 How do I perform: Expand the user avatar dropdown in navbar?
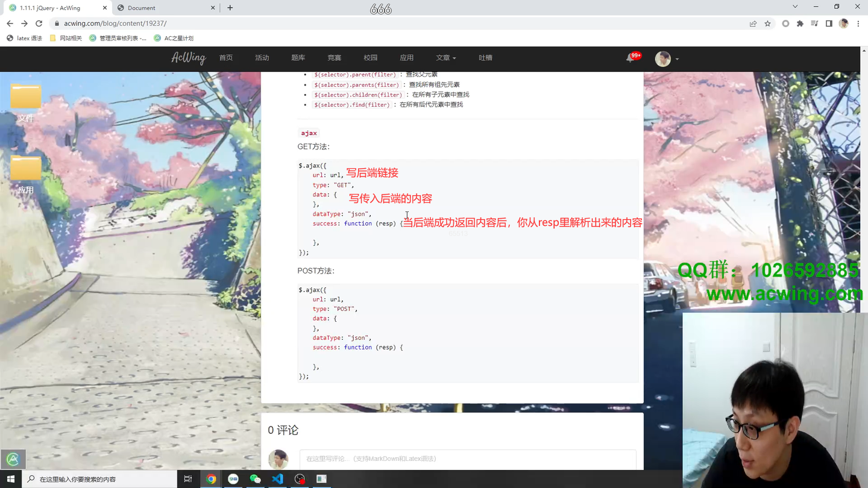pyautogui.click(x=667, y=58)
